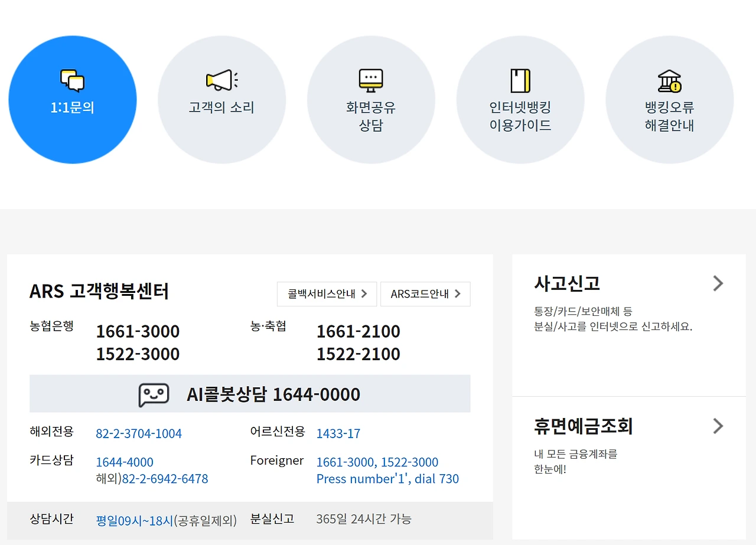Screen dimensions: 756x545
Task: Click 'Press number'1', dial 730' text
Action: (387, 479)
